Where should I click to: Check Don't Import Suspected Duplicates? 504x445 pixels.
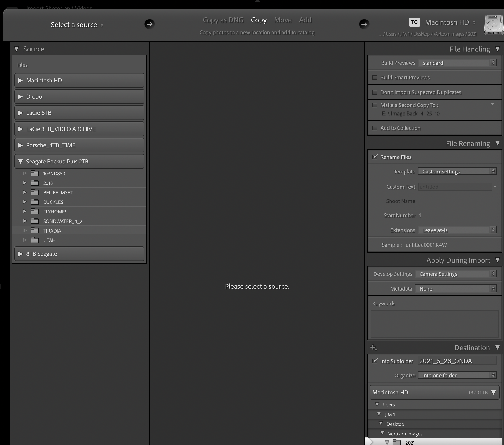click(375, 92)
